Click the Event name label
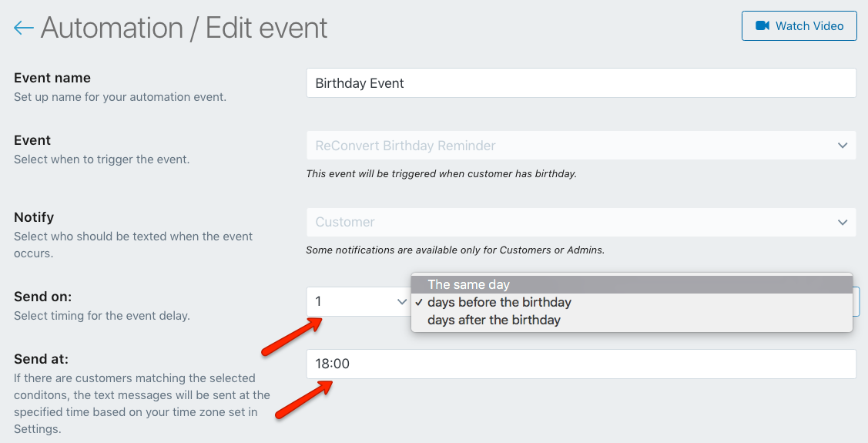Image resolution: width=868 pixels, height=443 pixels. pos(52,78)
